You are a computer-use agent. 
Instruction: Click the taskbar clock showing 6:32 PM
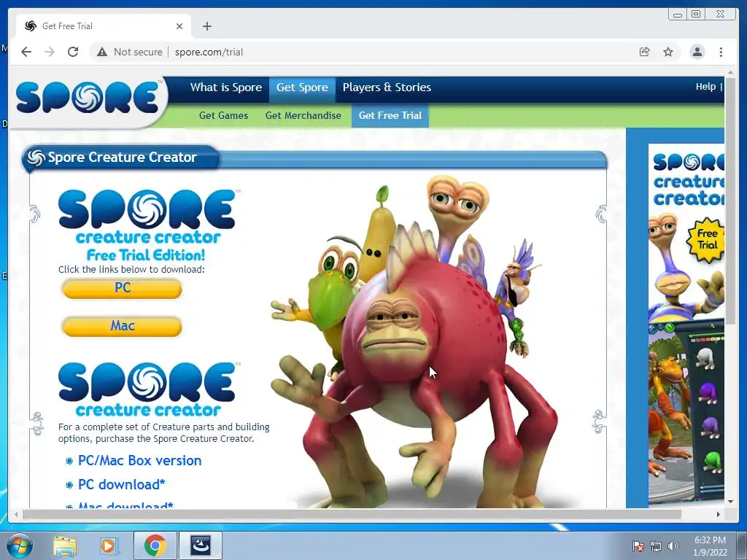(x=710, y=546)
